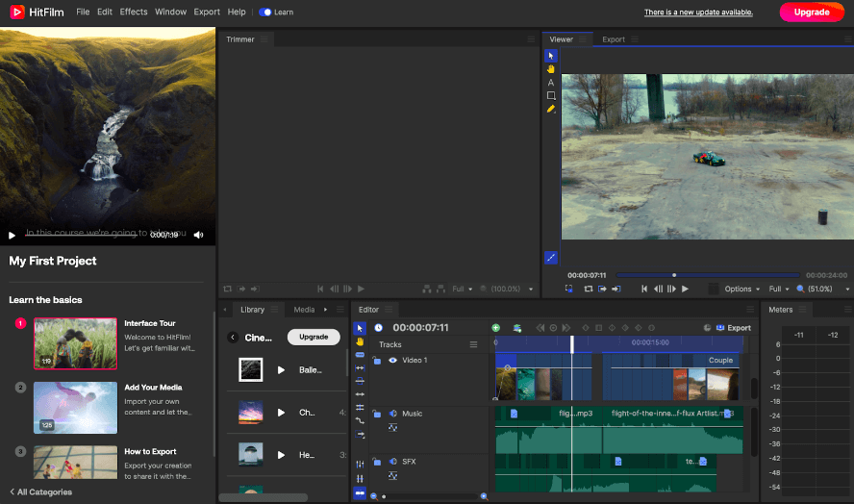Select the slip edit tool in Editor

point(360,368)
